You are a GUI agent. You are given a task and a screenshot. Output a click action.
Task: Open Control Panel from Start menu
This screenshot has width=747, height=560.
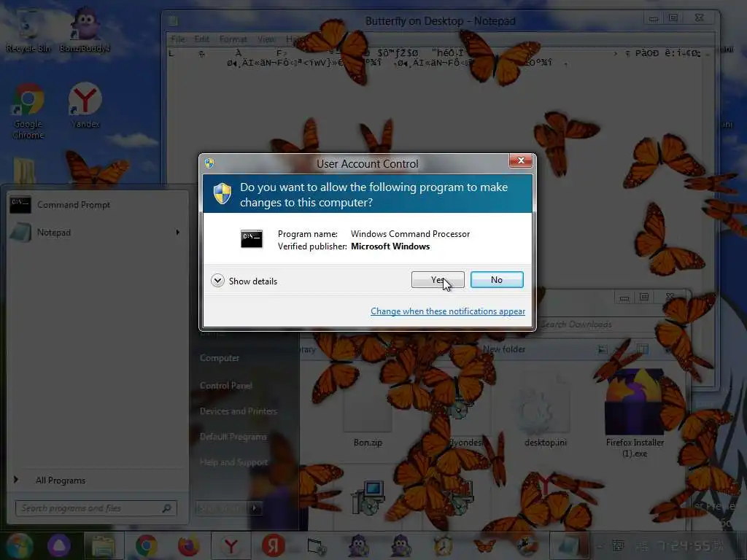tap(226, 386)
